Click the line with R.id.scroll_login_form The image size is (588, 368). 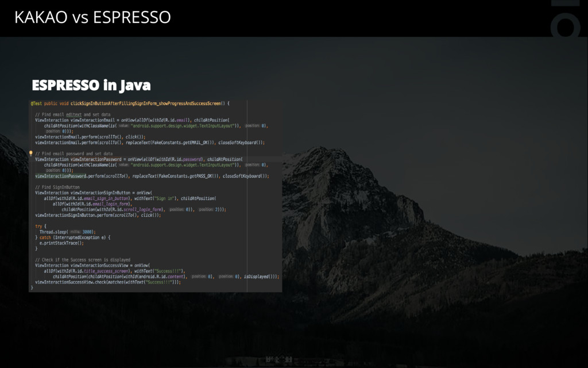click(x=144, y=209)
